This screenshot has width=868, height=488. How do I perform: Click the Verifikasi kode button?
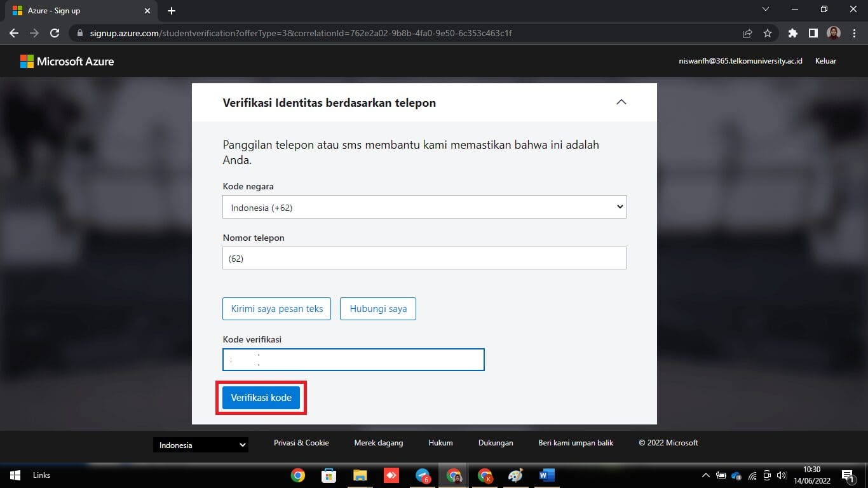(x=261, y=398)
